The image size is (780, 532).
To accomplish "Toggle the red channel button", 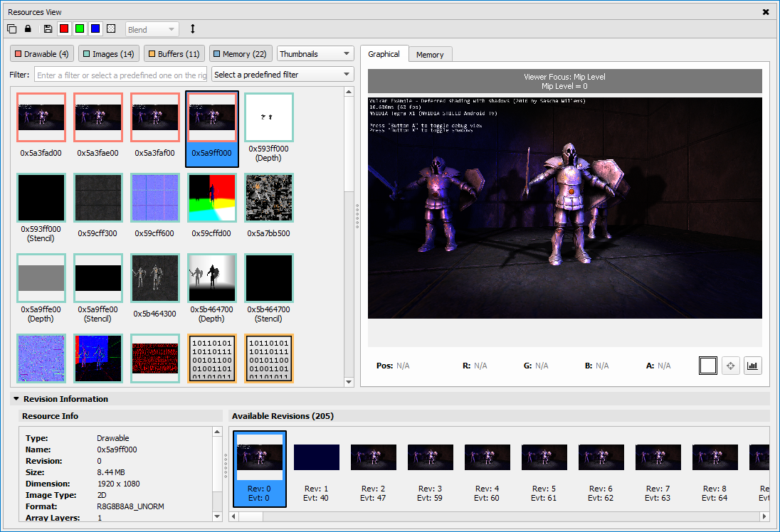I will click(64, 29).
